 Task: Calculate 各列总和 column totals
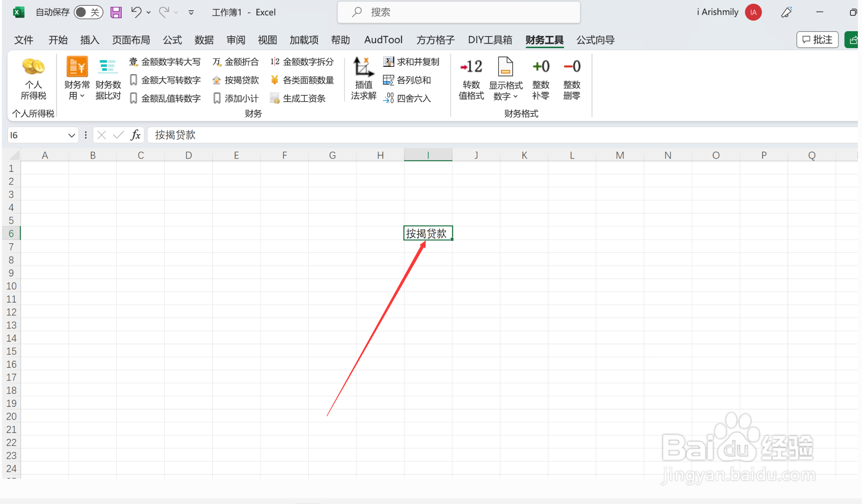(407, 80)
